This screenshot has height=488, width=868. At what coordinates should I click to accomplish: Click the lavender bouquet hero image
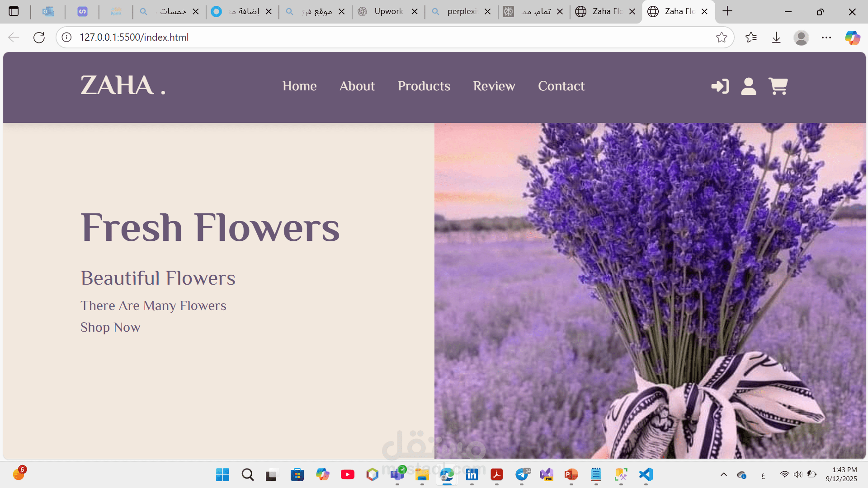650,291
